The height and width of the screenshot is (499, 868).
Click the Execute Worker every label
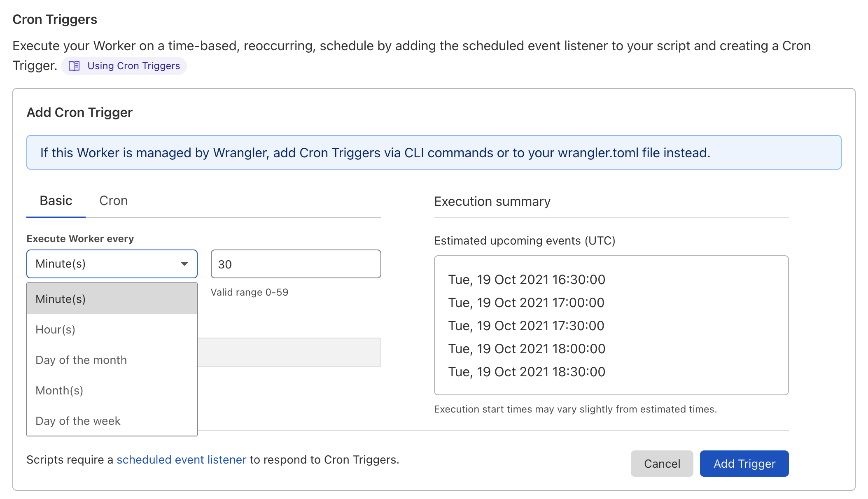point(80,238)
